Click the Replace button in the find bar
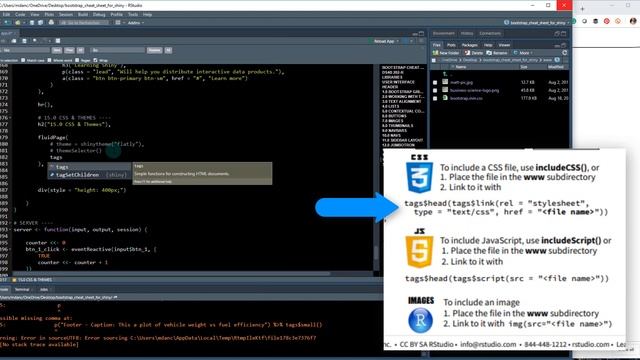 pyautogui.click(x=154, y=50)
